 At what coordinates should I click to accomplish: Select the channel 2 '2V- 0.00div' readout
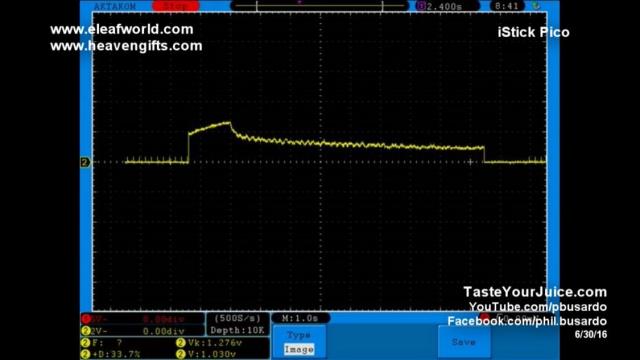(142, 331)
